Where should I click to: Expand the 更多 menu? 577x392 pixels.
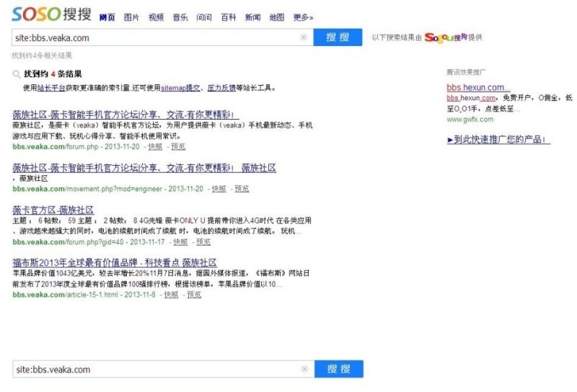click(303, 17)
